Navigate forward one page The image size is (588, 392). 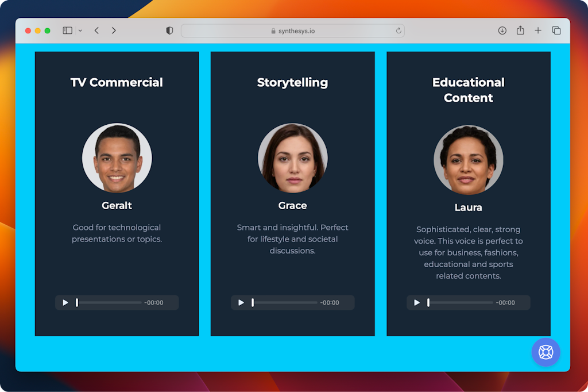(x=114, y=30)
